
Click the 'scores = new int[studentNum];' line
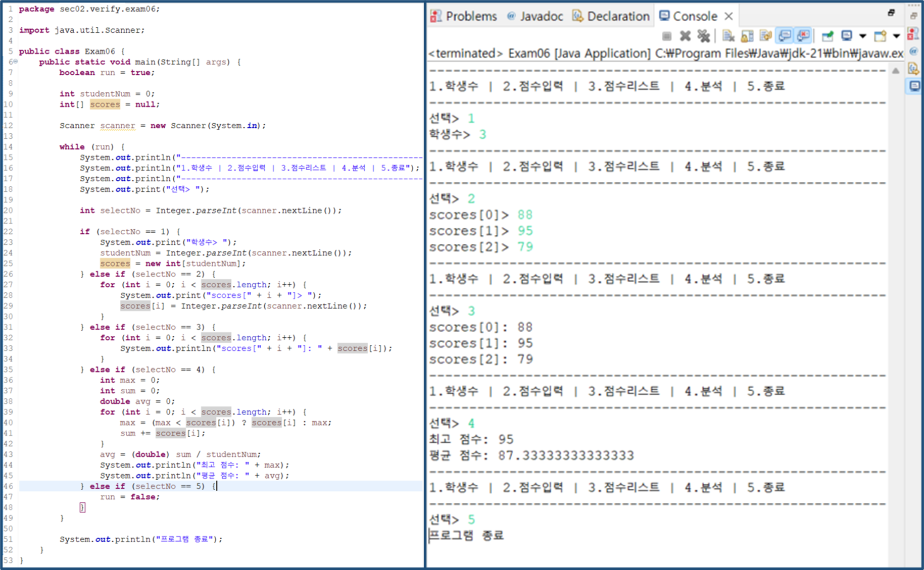click(x=173, y=264)
